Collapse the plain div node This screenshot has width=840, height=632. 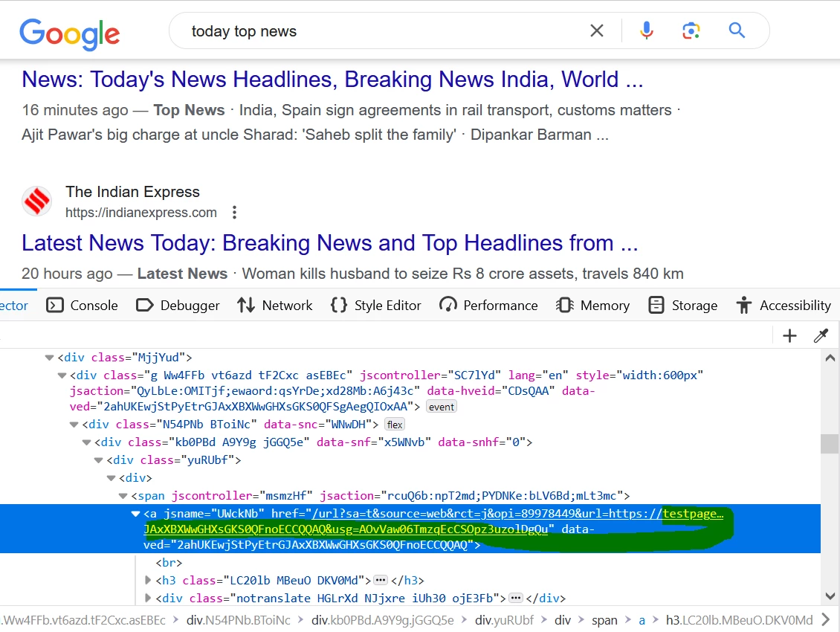[x=111, y=477]
